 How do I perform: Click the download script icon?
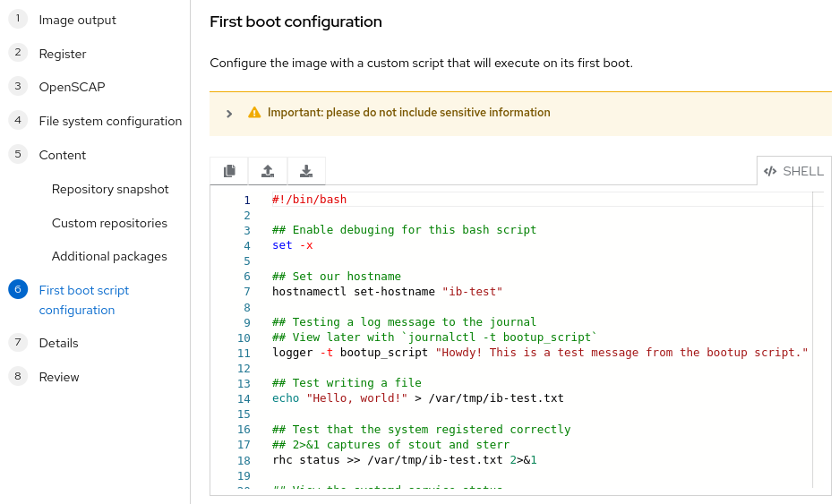(306, 171)
